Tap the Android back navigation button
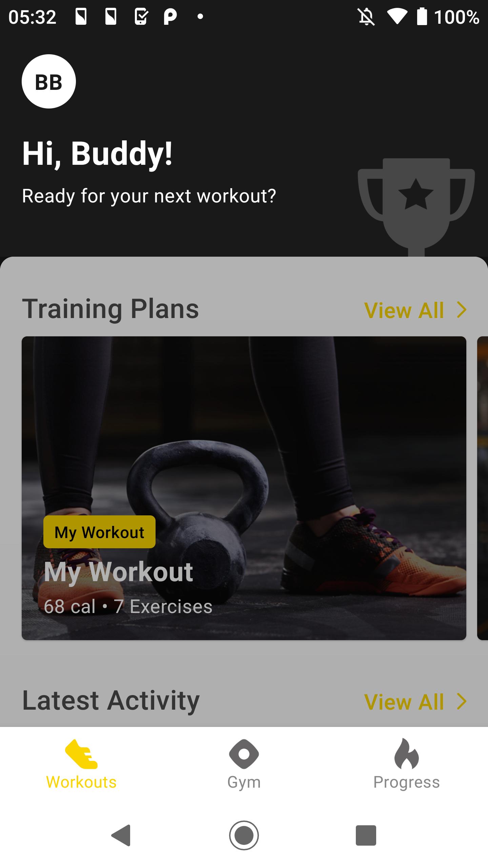The image size is (488, 868). (x=121, y=835)
